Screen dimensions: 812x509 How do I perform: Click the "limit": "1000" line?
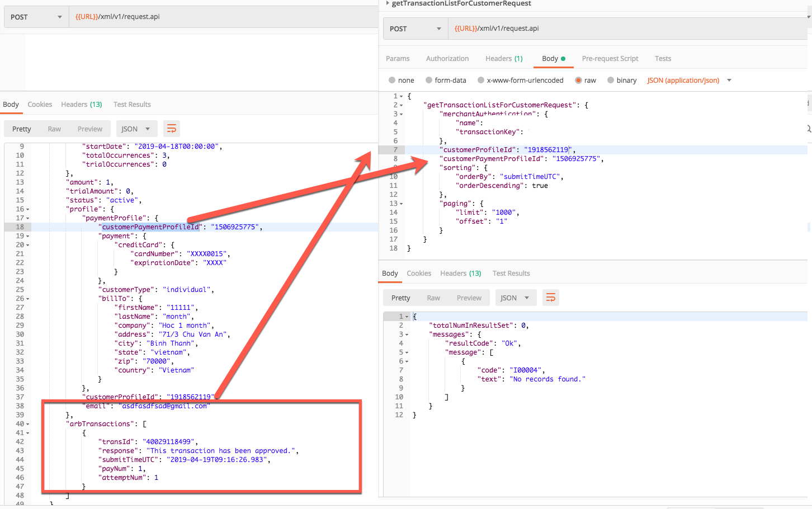click(488, 213)
